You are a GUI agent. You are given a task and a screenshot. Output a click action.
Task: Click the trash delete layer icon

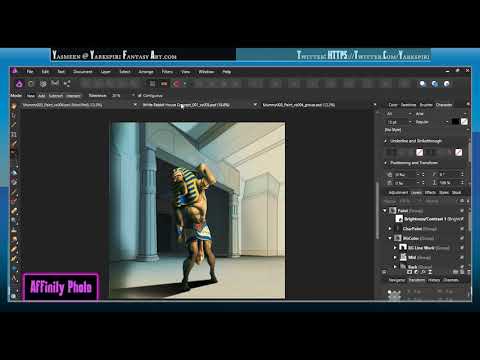coord(468,272)
